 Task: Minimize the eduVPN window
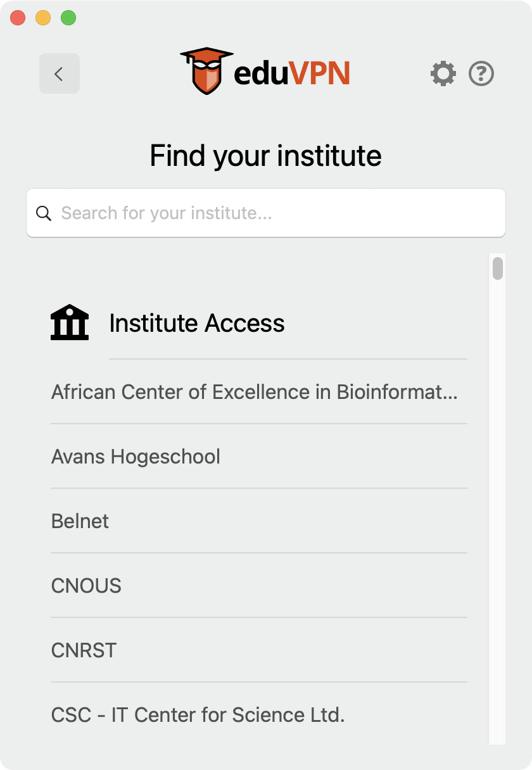(x=43, y=18)
